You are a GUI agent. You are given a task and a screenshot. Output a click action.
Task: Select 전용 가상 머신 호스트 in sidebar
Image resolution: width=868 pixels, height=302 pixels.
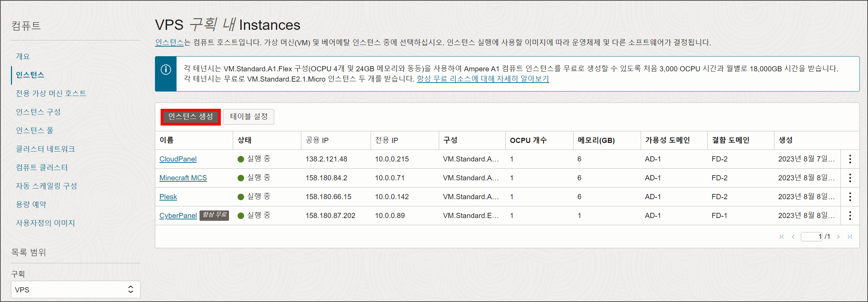pos(51,93)
